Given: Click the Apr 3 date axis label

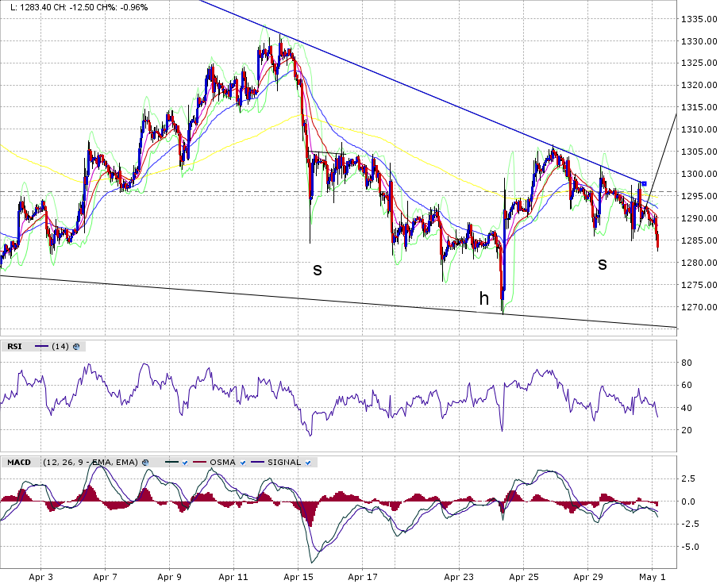Looking at the screenshot, I should click(x=40, y=577).
